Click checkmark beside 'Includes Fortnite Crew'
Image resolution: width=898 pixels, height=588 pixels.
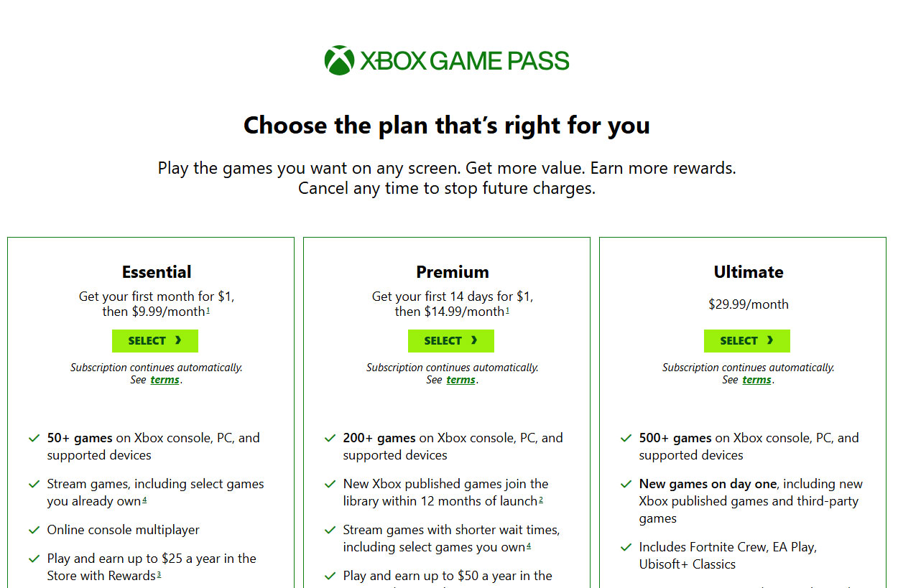pyautogui.click(x=626, y=547)
